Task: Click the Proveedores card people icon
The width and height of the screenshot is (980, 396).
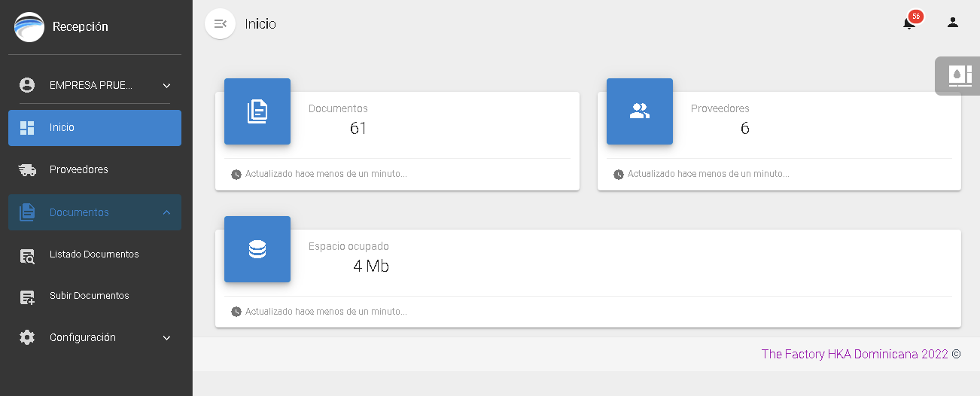Action: coord(639,111)
